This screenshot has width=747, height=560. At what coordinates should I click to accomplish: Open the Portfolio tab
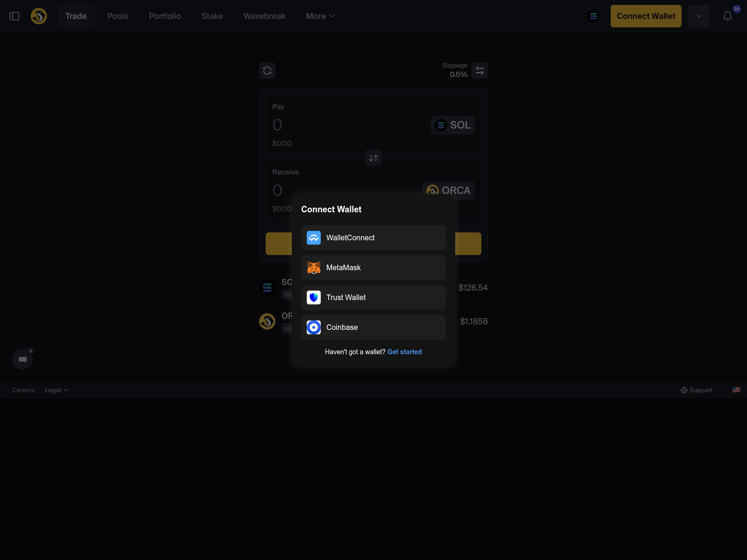pyautogui.click(x=165, y=16)
